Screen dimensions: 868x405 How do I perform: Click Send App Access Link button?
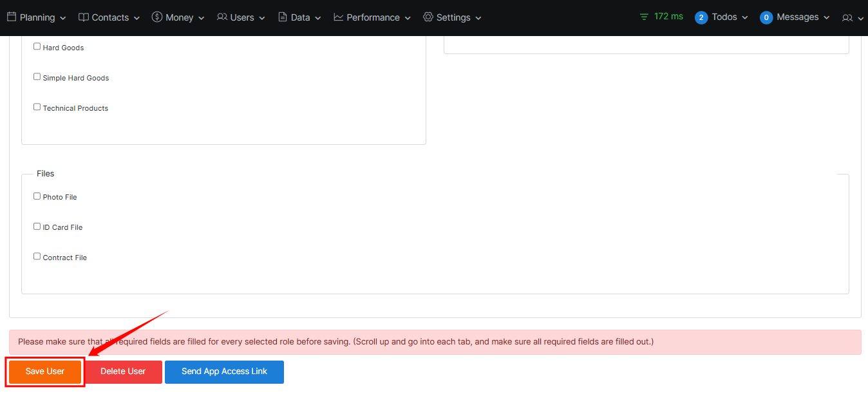tap(224, 372)
